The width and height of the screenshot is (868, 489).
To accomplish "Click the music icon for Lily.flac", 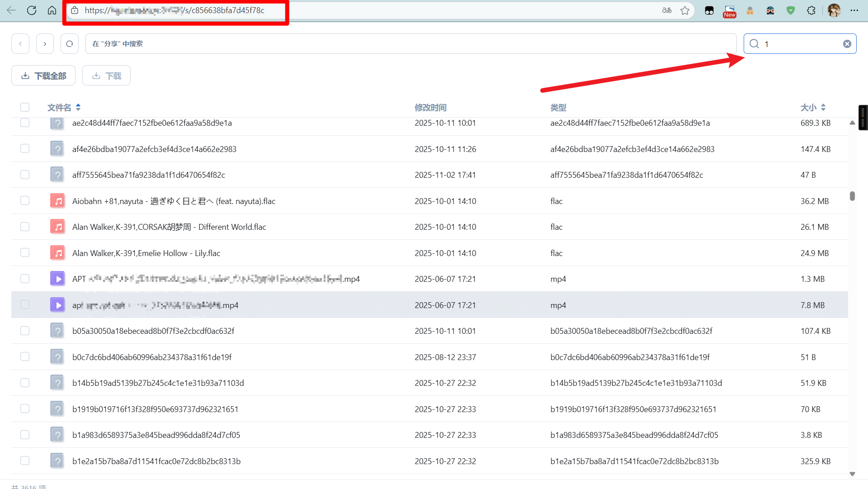I will 57,253.
